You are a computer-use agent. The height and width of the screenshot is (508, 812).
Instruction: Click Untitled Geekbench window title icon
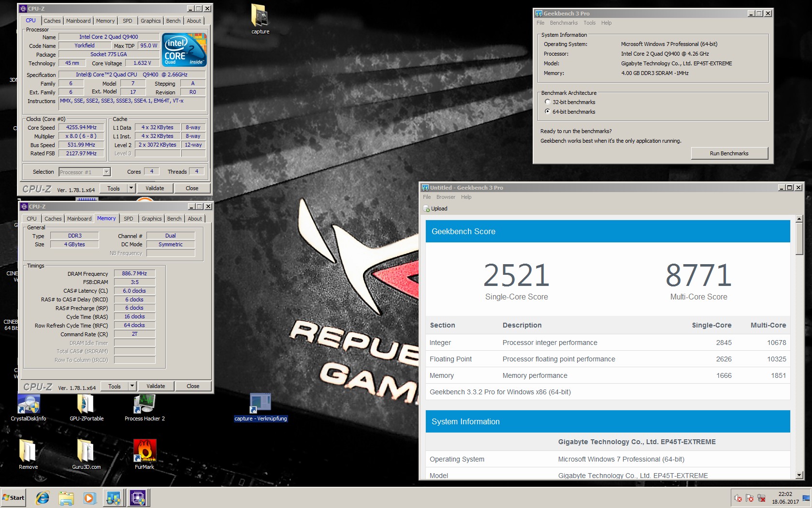(x=425, y=188)
